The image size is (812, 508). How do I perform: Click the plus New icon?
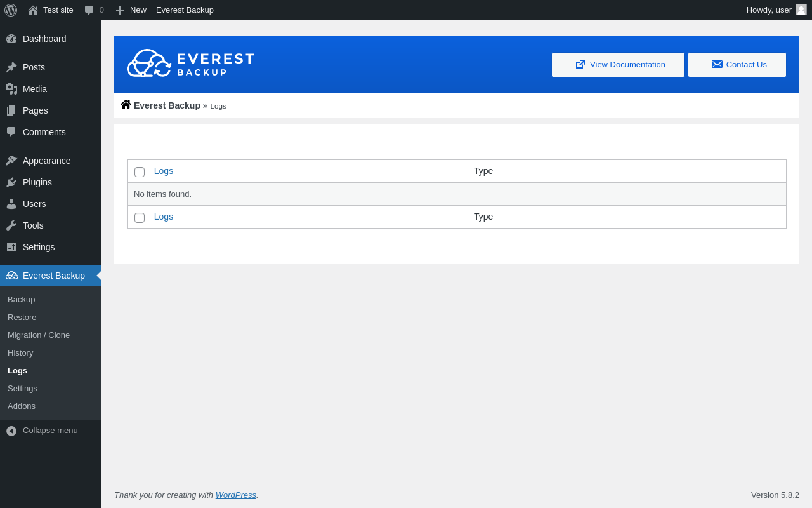pyautogui.click(x=120, y=10)
